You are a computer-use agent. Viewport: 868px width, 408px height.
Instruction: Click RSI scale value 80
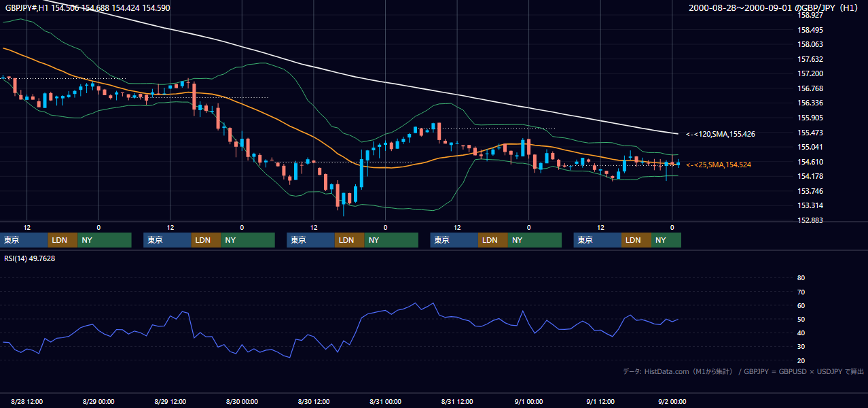coord(801,278)
